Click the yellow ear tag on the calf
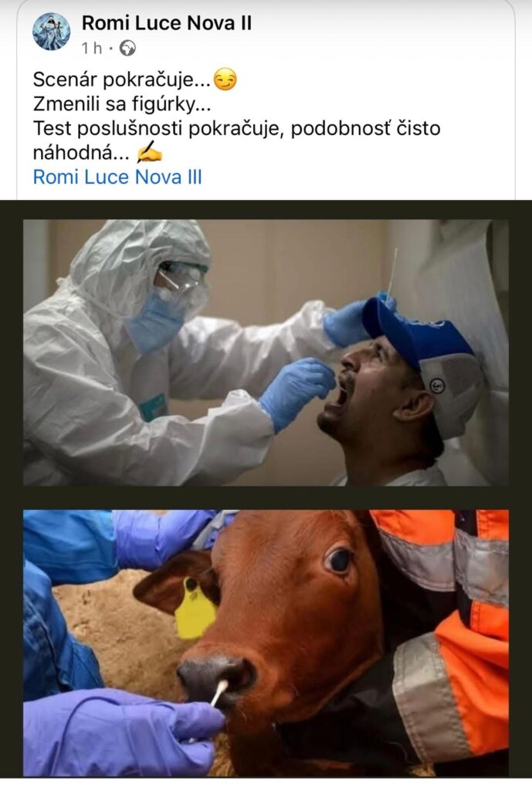 point(195,609)
